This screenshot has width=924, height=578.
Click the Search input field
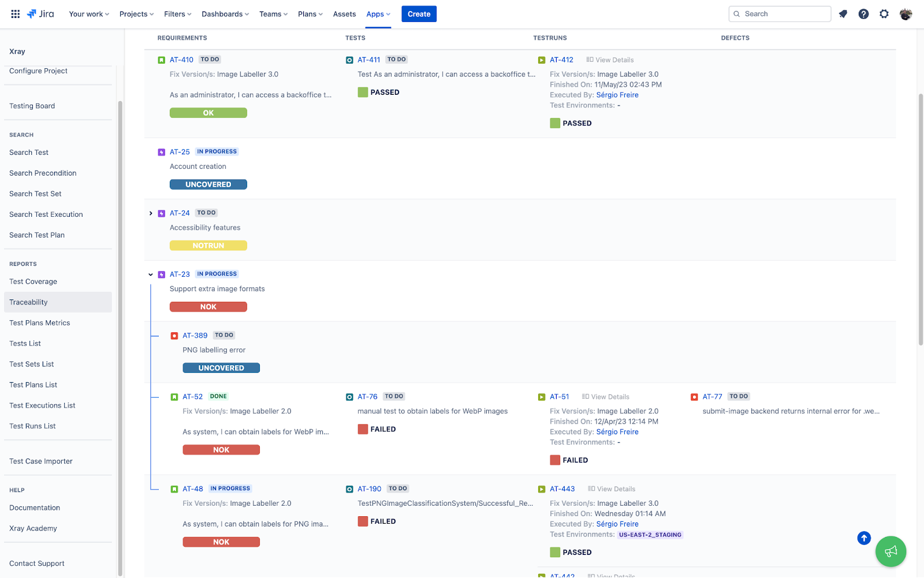(x=780, y=14)
